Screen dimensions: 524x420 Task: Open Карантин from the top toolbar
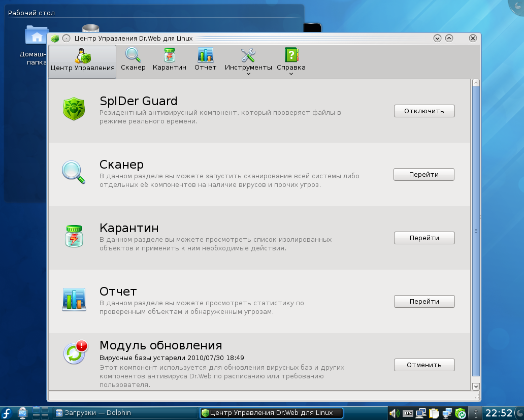coord(170,59)
